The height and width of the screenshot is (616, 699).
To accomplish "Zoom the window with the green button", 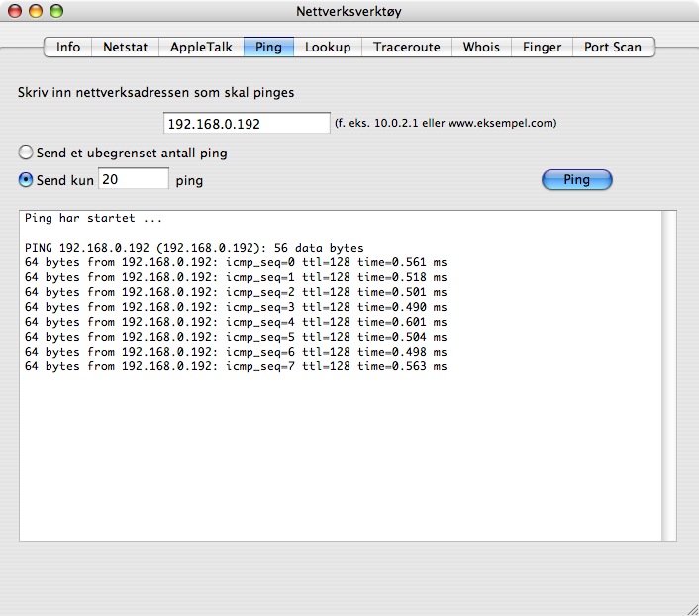I will 56,11.
